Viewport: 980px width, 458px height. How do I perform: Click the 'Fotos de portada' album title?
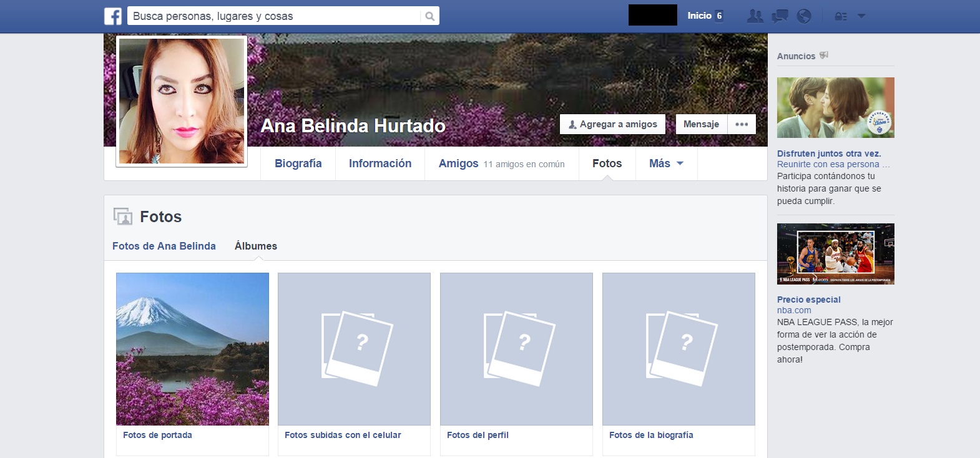pyautogui.click(x=157, y=435)
